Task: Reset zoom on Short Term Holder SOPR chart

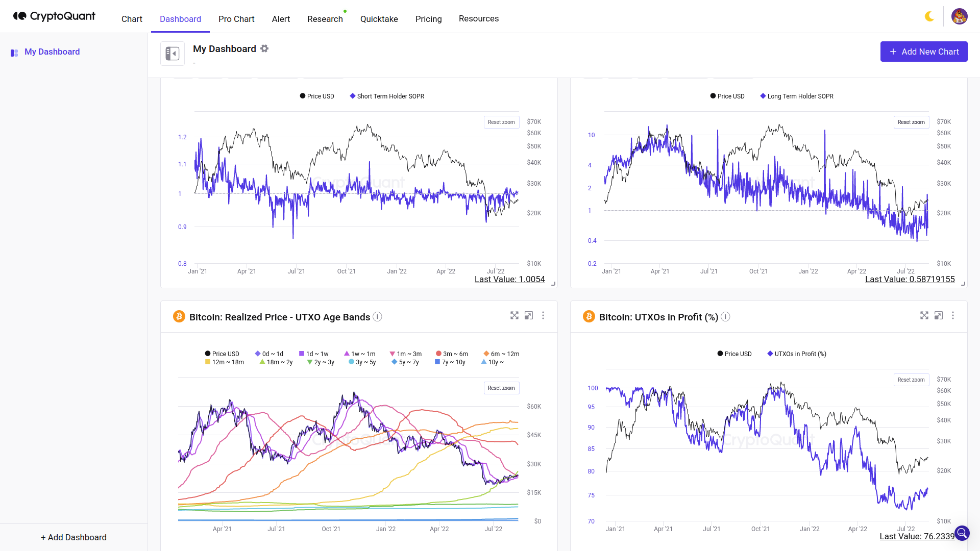Action: pyautogui.click(x=501, y=122)
